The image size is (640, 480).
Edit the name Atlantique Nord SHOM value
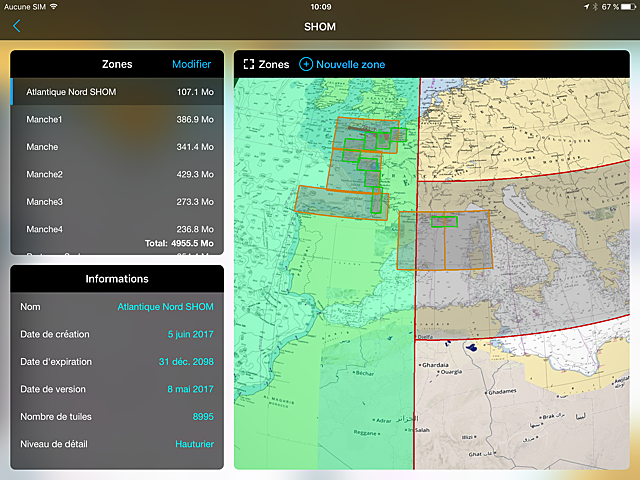pos(165,307)
